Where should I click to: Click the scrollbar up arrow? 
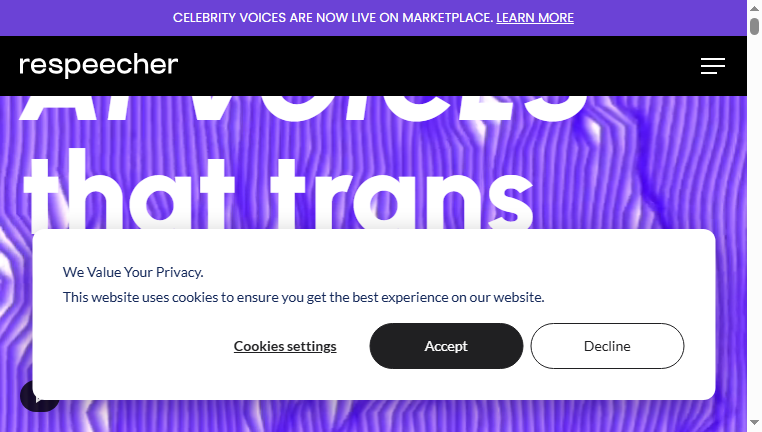pyautogui.click(x=754, y=8)
